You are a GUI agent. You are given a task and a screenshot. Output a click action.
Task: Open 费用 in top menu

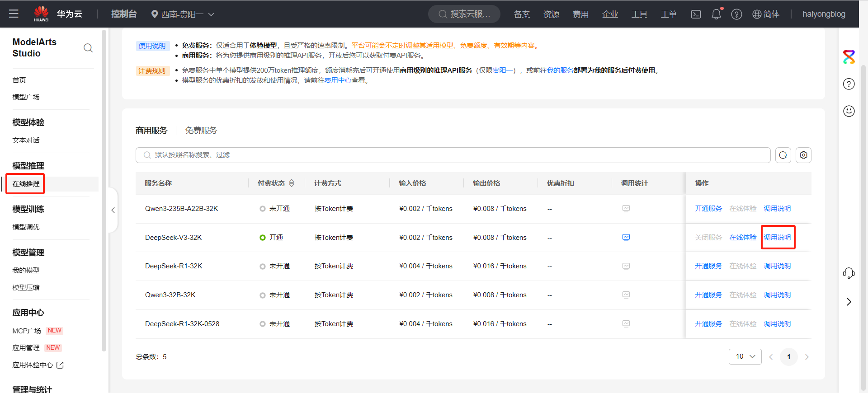click(580, 14)
